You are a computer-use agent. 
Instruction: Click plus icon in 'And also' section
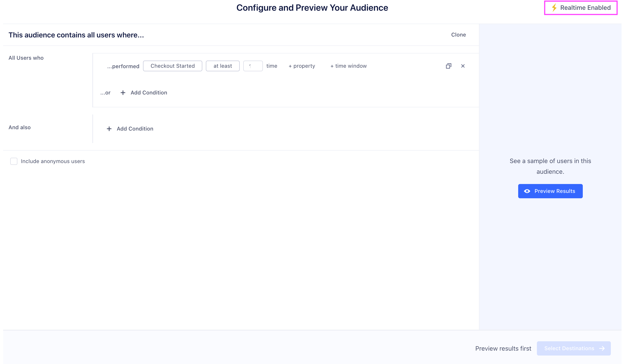click(109, 129)
